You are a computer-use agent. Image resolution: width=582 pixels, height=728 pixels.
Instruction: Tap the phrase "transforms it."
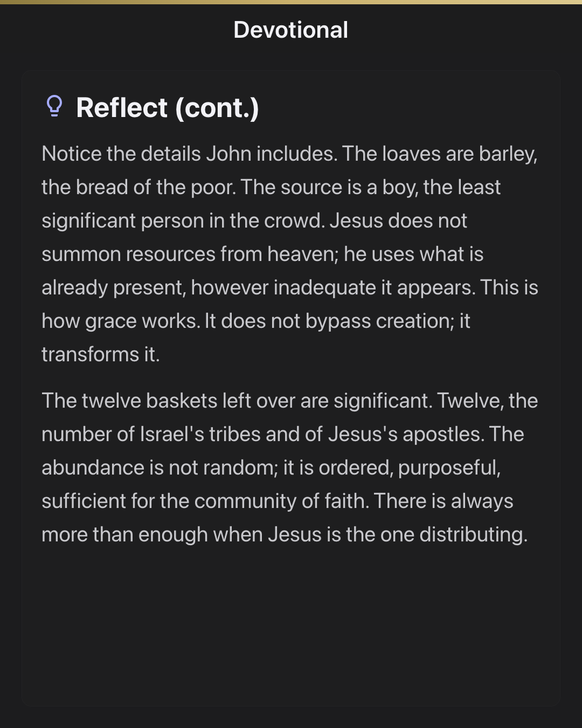(101, 354)
